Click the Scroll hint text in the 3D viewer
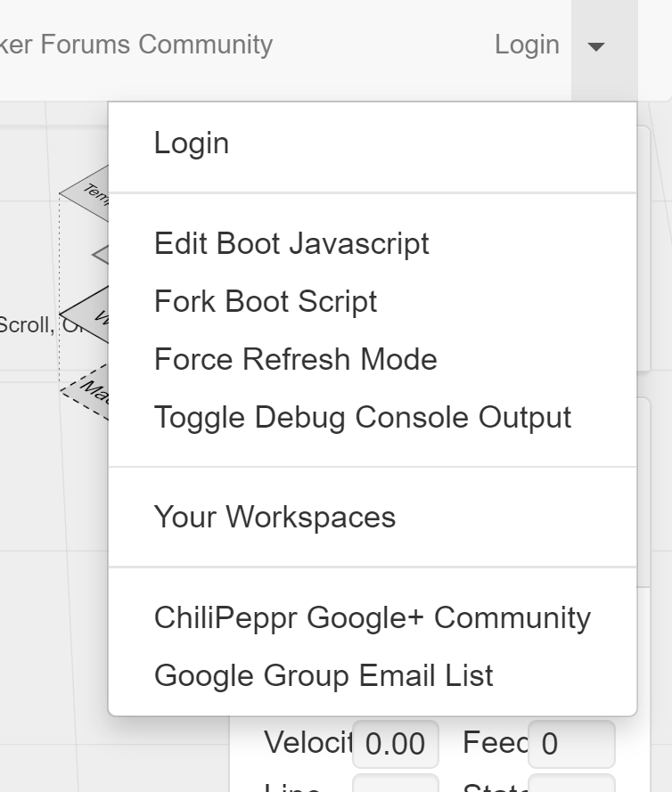 [27, 325]
